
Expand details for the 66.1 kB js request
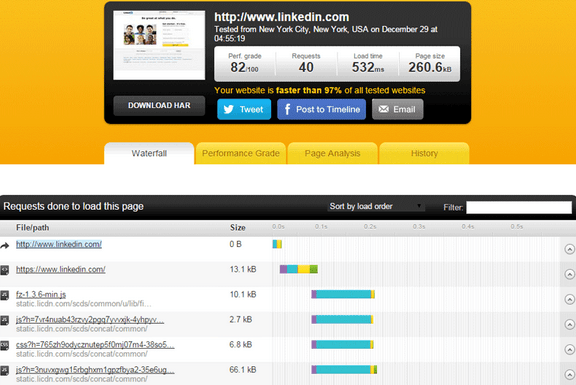pyautogui.click(x=569, y=374)
